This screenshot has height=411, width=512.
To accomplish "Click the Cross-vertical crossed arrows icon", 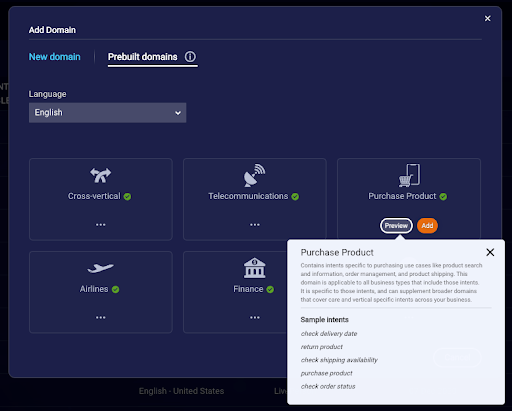I will click(100, 175).
